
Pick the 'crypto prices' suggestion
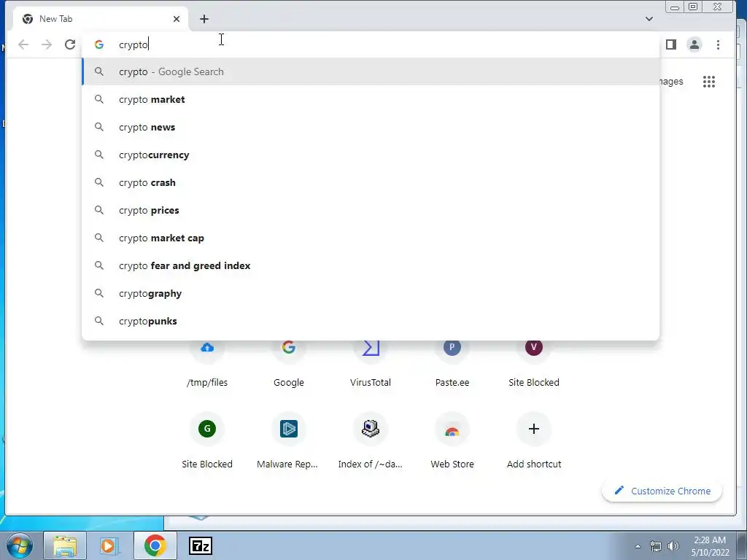tap(371, 210)
